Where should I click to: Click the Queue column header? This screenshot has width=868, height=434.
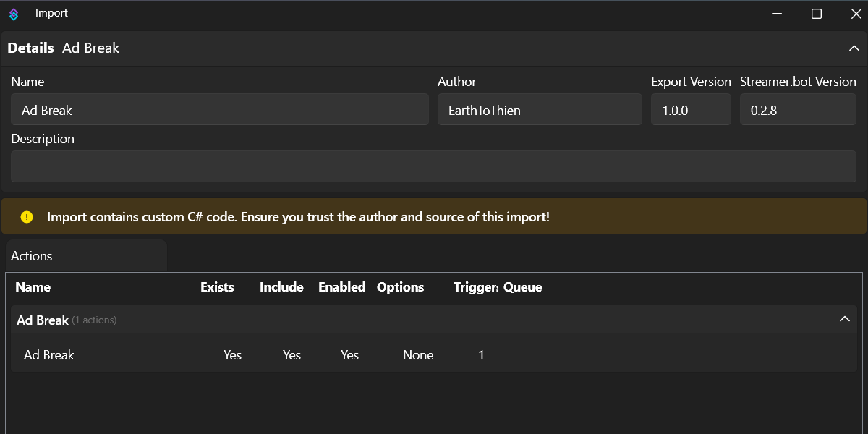pos(522,287)
